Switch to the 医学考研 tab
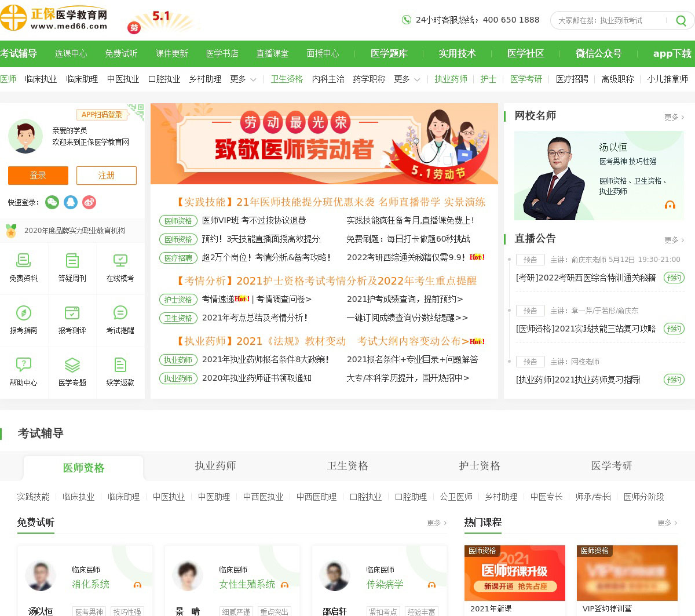The image size is (695, 616). (612, 466)
